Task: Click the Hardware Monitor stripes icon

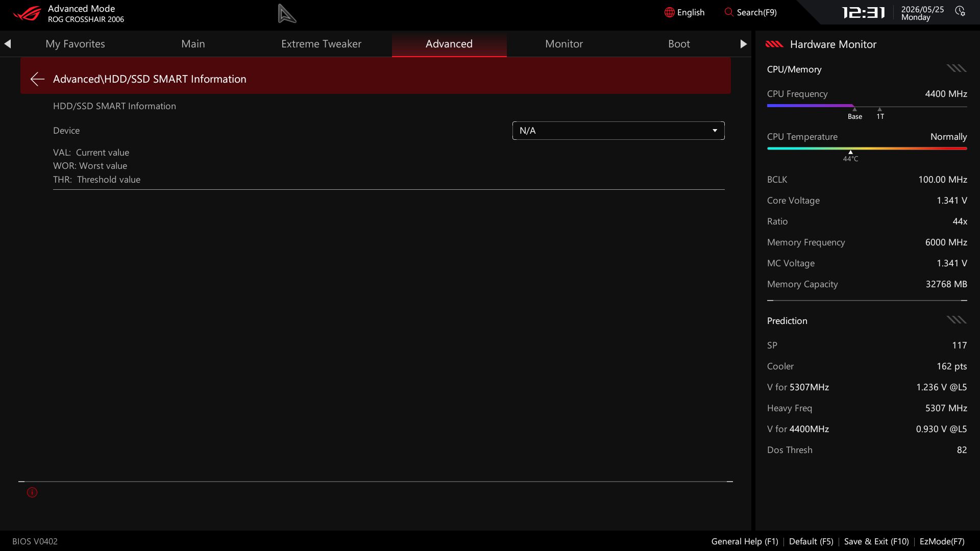Action: 774,44
